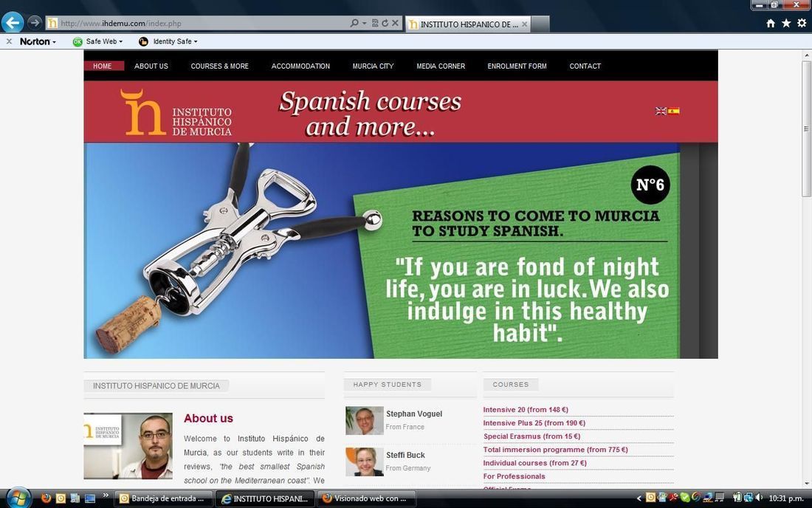
Task: Refresh the page with the reload icon
Action: 385,24
